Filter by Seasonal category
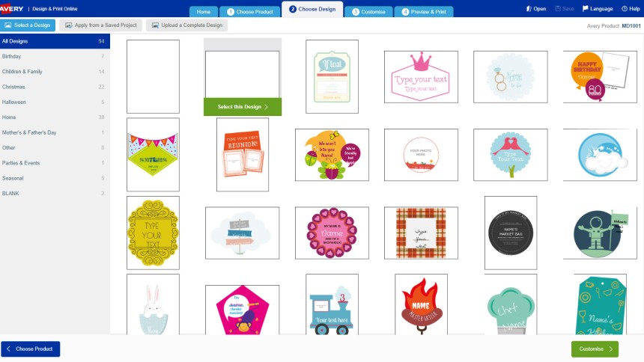This screenshot has height=362, width=644. 55,178
